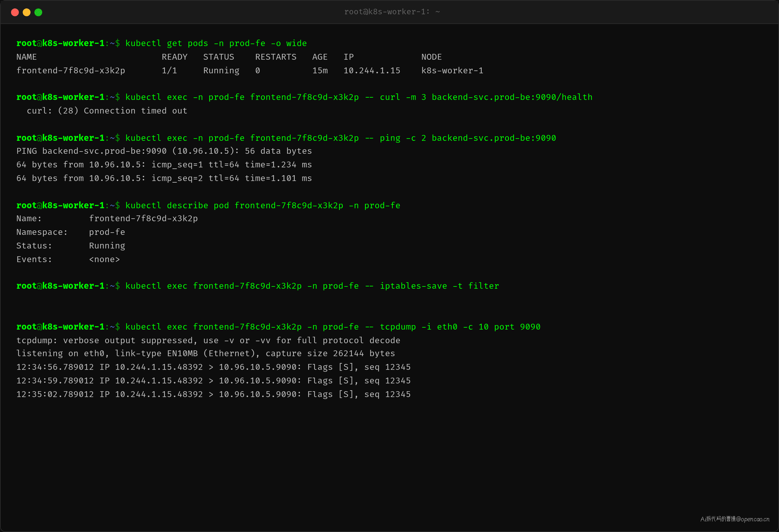The width and height of the screenshot is (779, 532).
Task: Click the 'kubectl describe pod' command line
Action: (x=263, y=205)
